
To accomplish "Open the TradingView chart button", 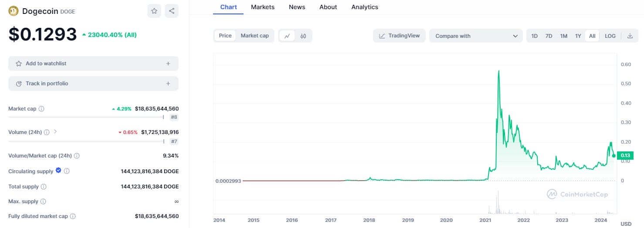I will pyautogui.click(x=400, y=36).
